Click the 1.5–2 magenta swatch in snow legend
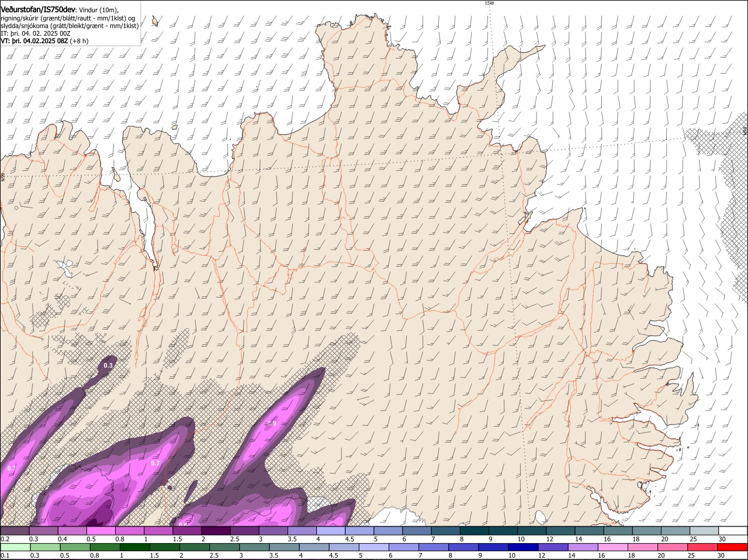This screenshot has height=560, width=748. point(187,531)
